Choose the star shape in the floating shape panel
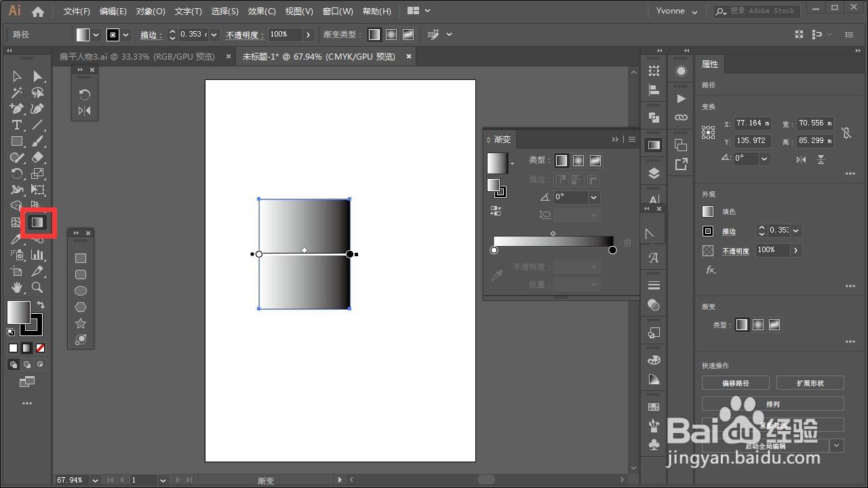This screenshot has width=868, height=488. tap(81, 323)
